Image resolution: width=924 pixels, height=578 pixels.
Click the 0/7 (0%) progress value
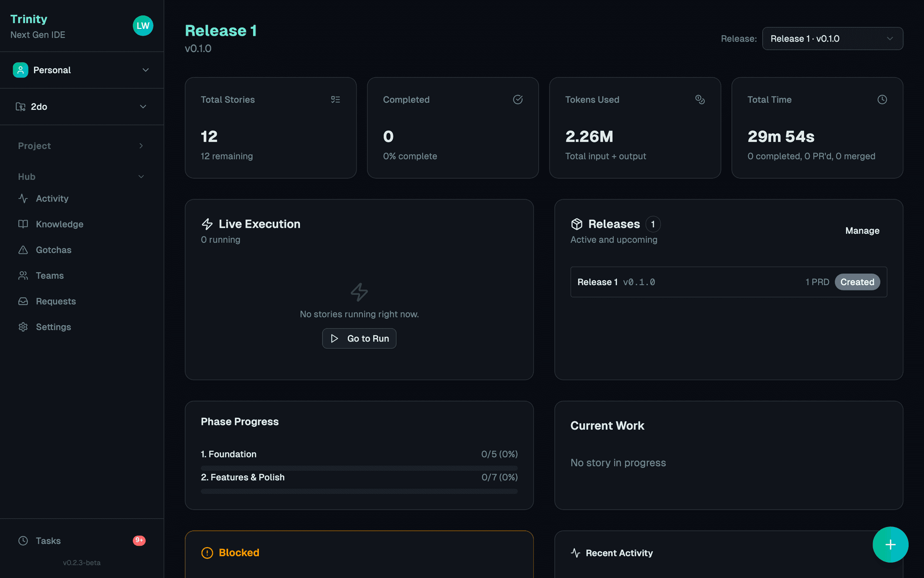tap(500, 477)
